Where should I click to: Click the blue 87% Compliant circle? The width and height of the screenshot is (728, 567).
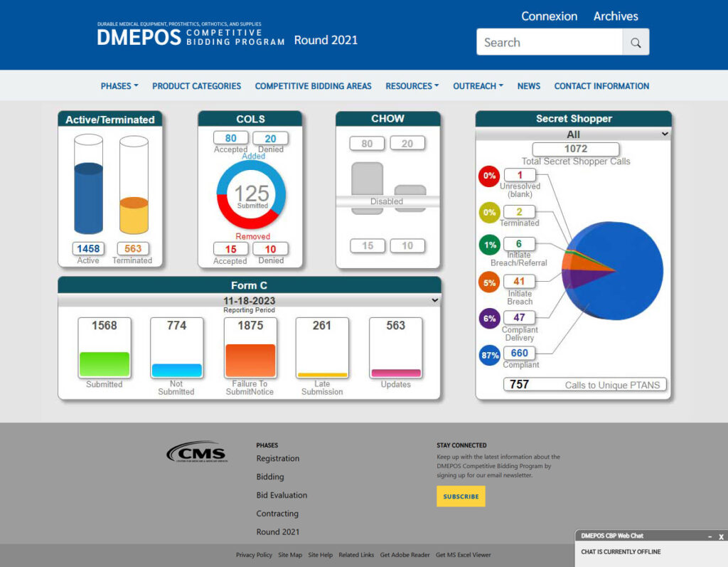pyautogui.click(x=489, y=356)
